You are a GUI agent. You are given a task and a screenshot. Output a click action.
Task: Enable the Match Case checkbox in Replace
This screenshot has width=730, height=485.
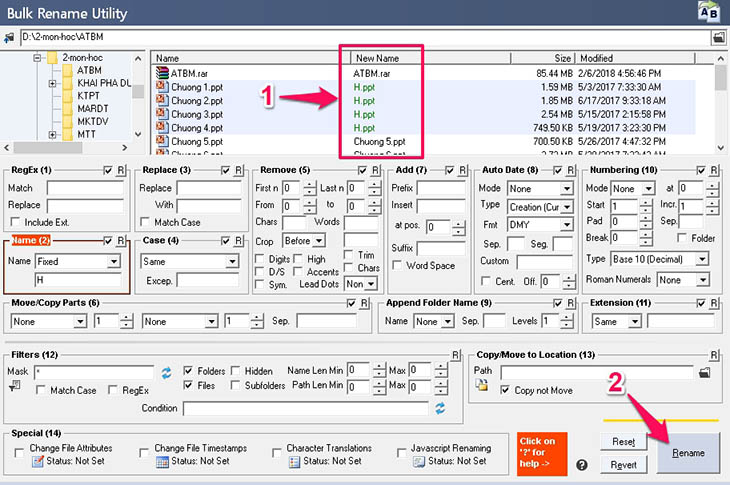[x=145, y=222]
